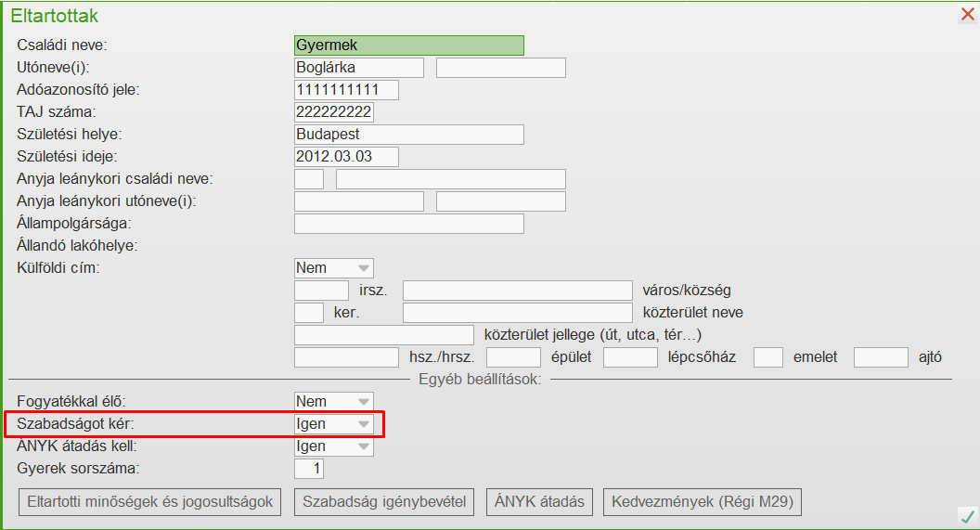This screenshot has height=530, width=980.
Task: Open the Külföldi cím dropdown
Action: (x=334, y=268)
